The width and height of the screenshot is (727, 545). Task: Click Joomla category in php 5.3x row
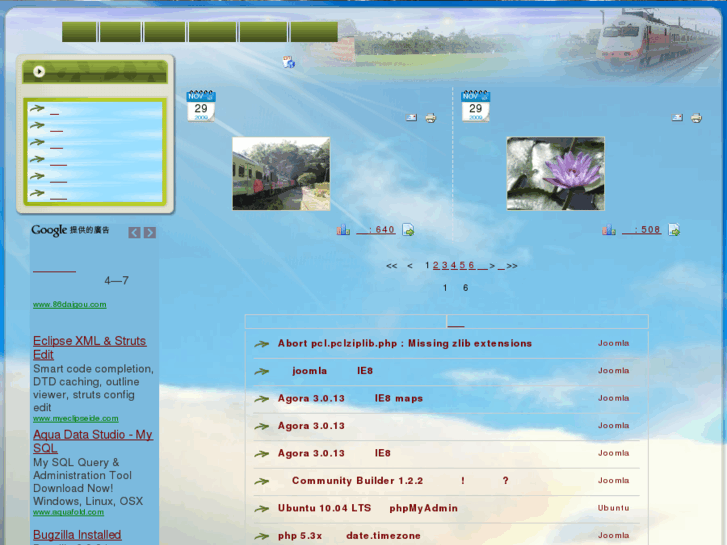[613, 535]
